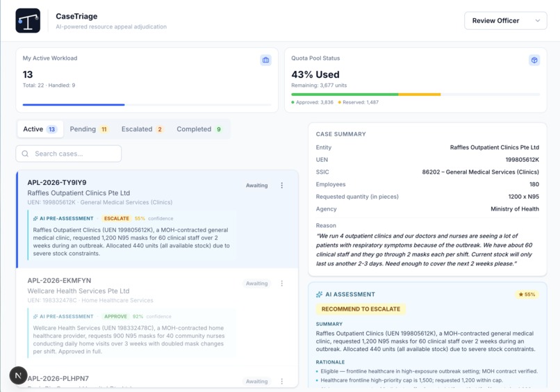This screenshot has width=560, height=392.
Task: Click the RECOMMEND TO ESCALATE badge
Action: pos(361,309)
